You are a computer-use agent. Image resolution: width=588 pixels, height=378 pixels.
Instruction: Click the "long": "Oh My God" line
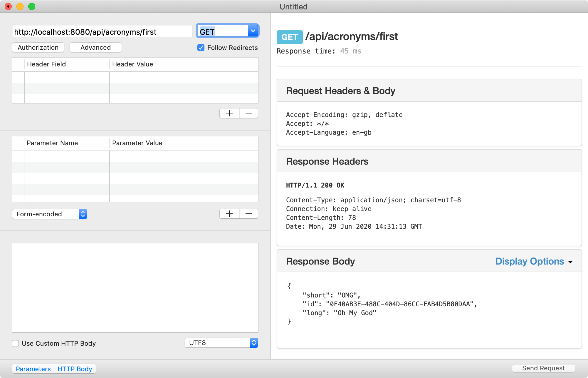pos(339,313)
